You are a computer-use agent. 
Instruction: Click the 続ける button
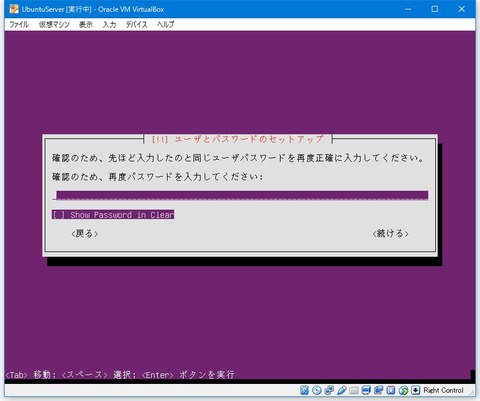tap(390, 233)
